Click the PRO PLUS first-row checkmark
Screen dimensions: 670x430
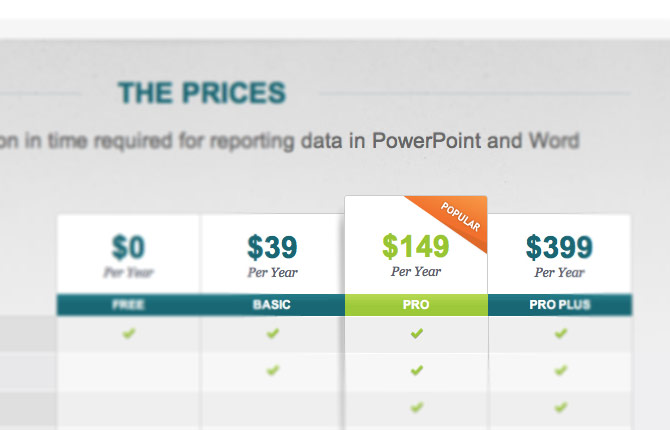tap(561, 333)
